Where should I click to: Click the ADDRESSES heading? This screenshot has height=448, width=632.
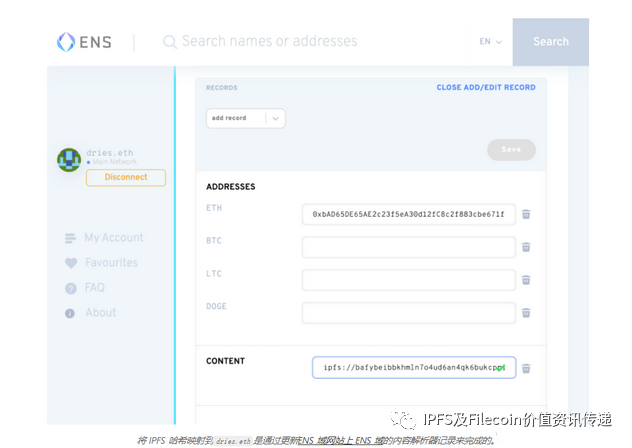coord(231,187)
